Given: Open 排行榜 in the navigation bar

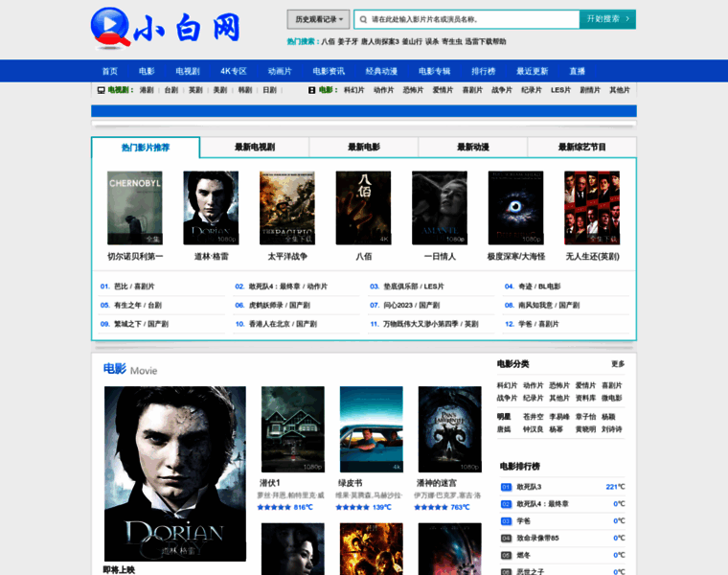Looking at the screenshot, I should pyautogui.click(x=484, y=71).
